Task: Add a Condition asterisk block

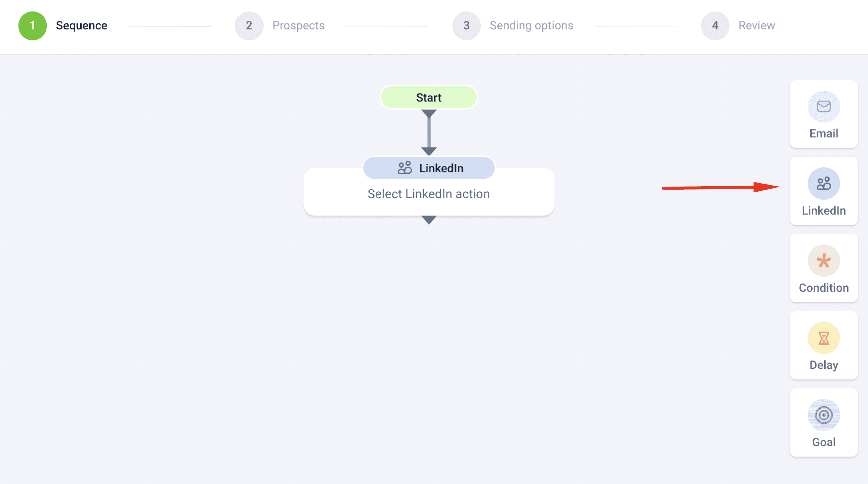Action: pos(824,261)
